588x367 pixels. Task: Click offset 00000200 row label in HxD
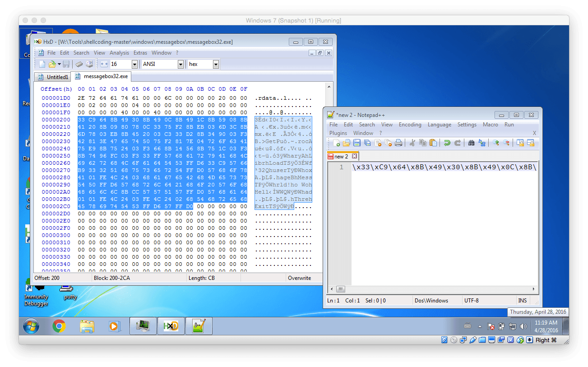[56, 120]
